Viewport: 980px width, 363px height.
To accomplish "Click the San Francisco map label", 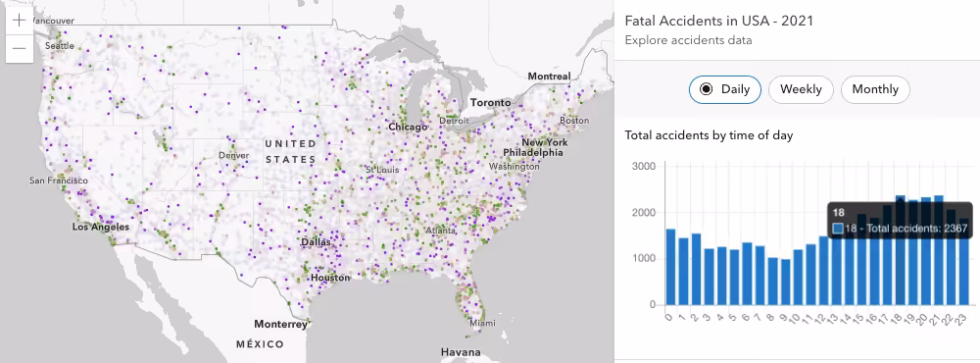I will point(59,181).
